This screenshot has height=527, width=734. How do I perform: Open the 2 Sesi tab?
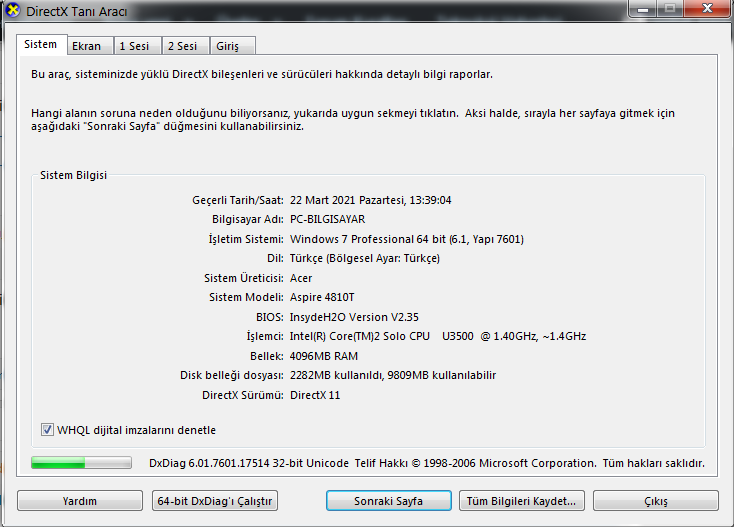click(x=185, y=46)
